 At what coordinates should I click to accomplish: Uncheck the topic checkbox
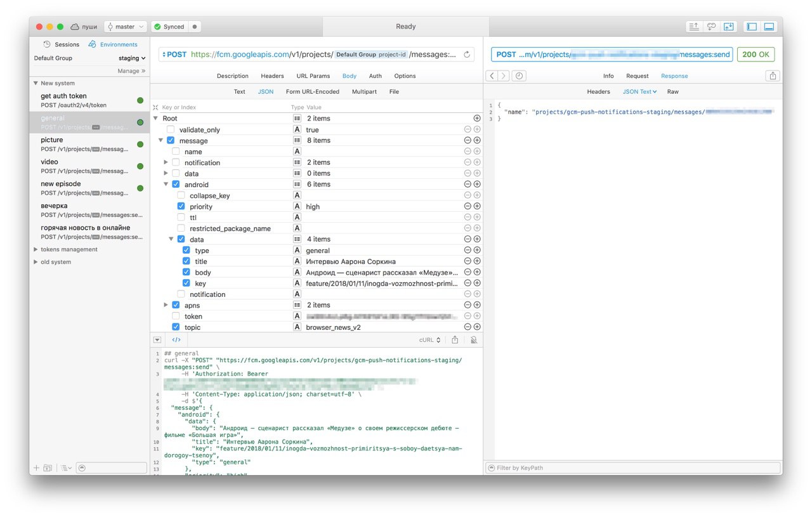[176, 327]
